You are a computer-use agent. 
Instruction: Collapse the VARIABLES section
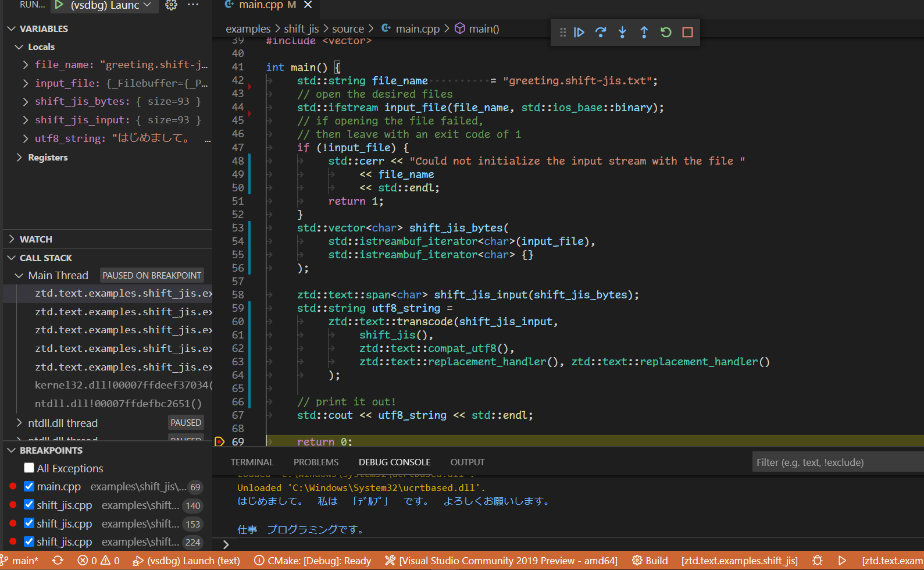pyautogui.click(x=12, y=28)
